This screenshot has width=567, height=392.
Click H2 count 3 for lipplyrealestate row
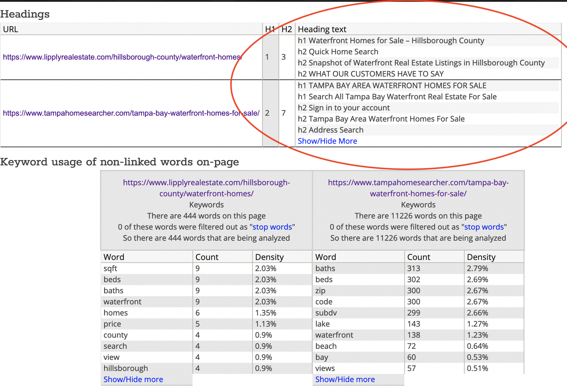[x=283, y=57]
